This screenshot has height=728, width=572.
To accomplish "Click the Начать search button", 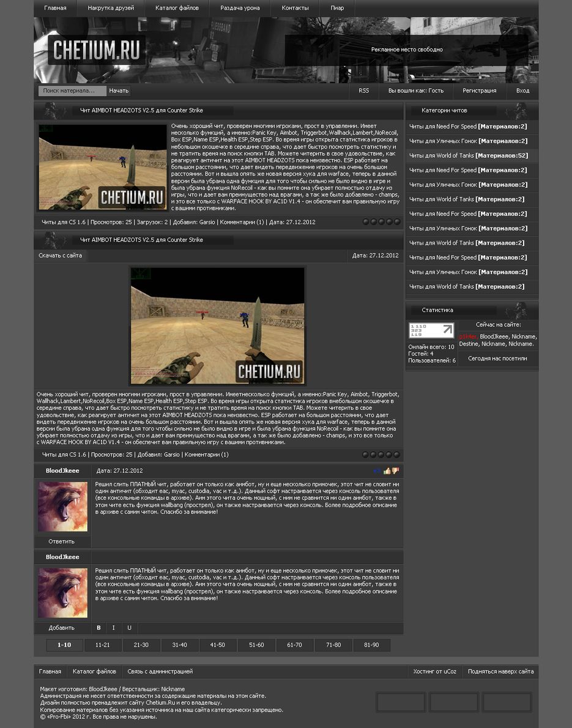I will (x=119, y=91).
